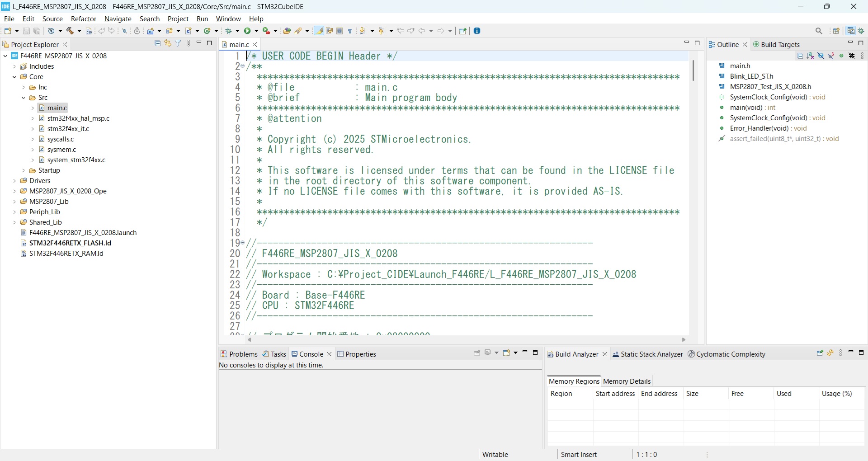Viewport: 868px width, 461px height.
Task: Toggle Hide Static Members in Outline
Action: click(x=831, y=56)
